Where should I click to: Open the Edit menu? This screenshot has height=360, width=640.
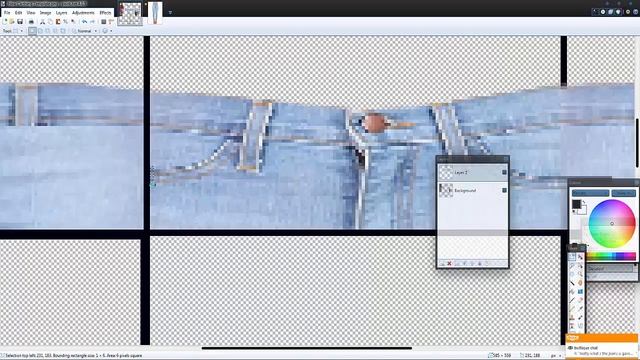click(18, 13)
